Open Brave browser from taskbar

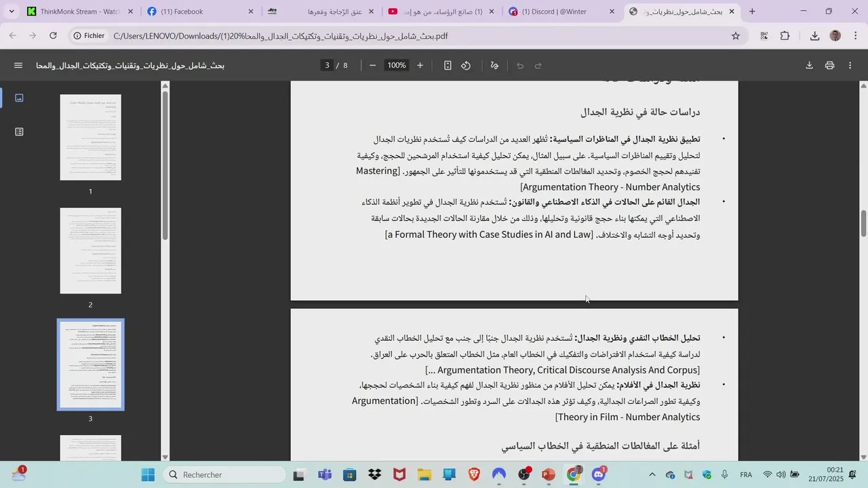click(474, 475)
